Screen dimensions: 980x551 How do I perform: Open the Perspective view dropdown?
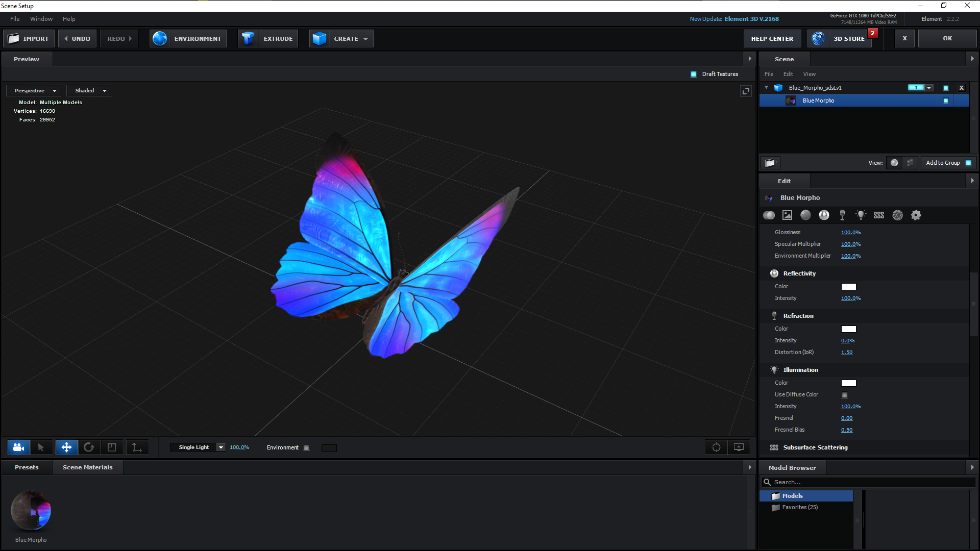[x=34, y=91]
